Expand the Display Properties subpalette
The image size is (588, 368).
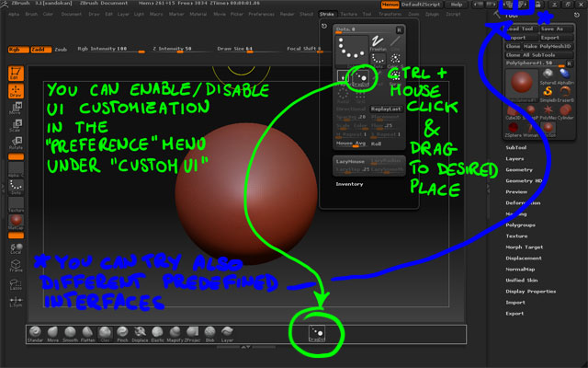[x=531, y=291]
